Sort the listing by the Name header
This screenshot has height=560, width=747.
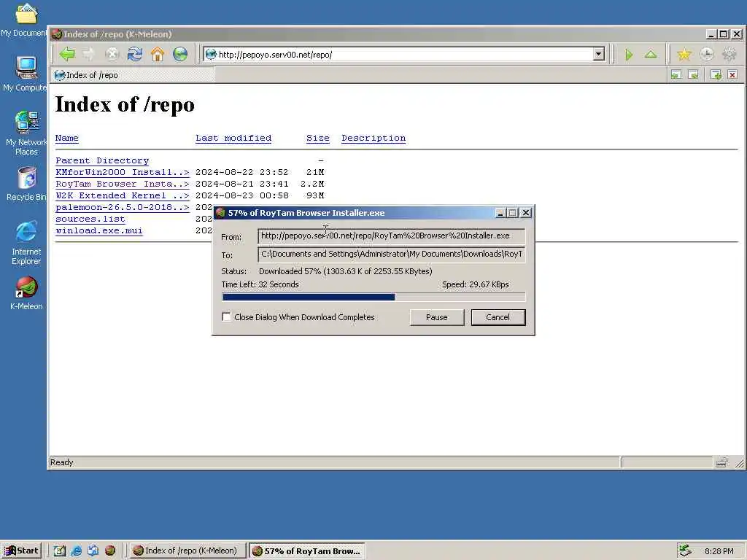pyautogui.click(x=66, y=138)
